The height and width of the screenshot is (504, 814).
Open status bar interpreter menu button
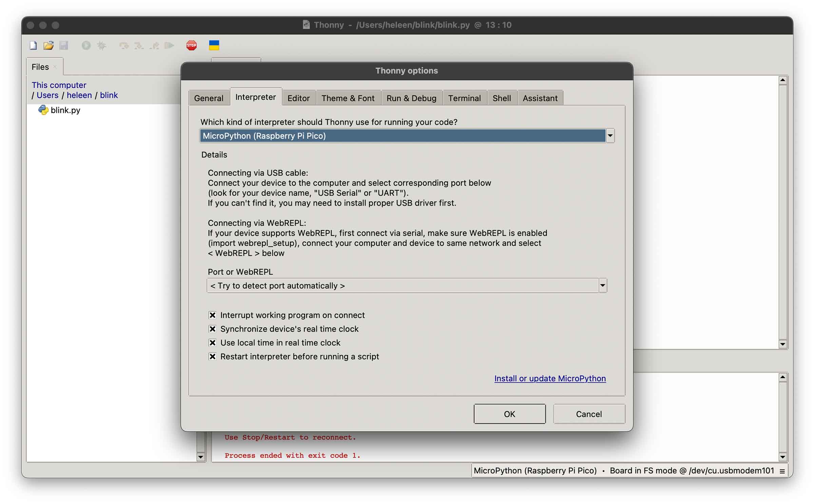tap(782, 471)
